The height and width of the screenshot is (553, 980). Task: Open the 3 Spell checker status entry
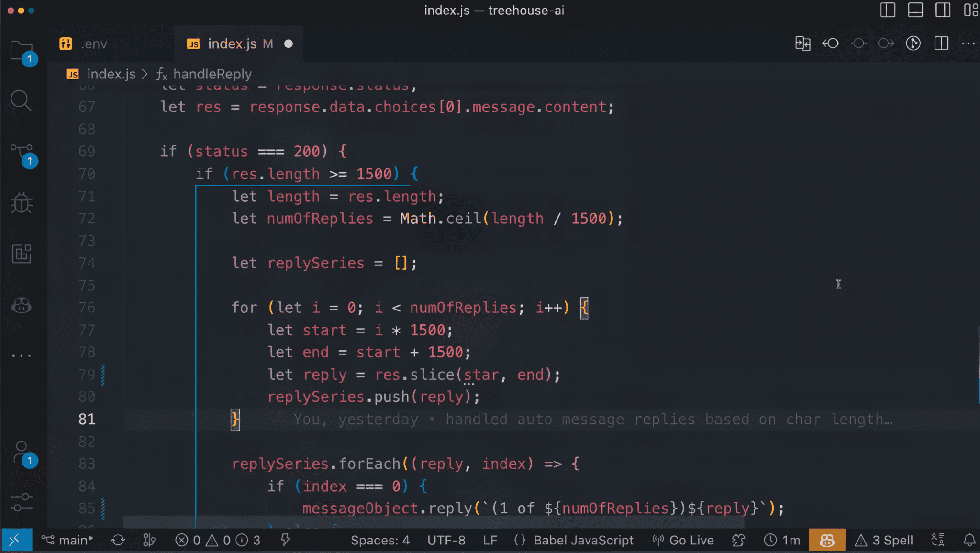[884, 540]
